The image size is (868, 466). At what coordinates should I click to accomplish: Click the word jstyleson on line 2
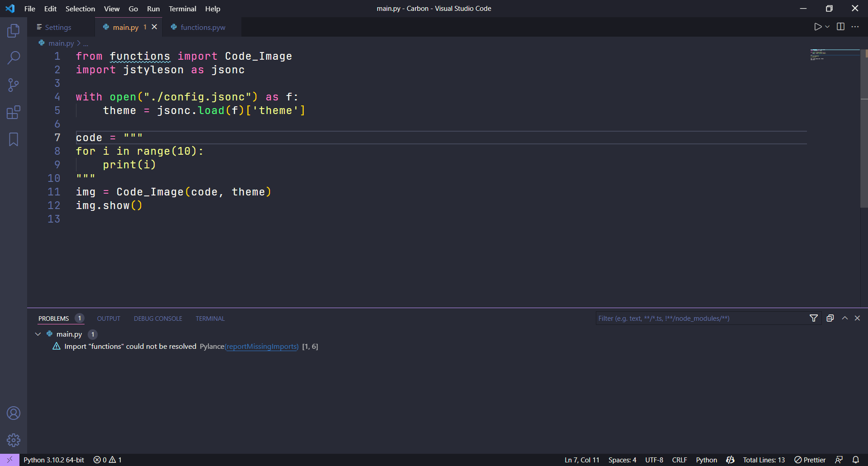[153, 70]
